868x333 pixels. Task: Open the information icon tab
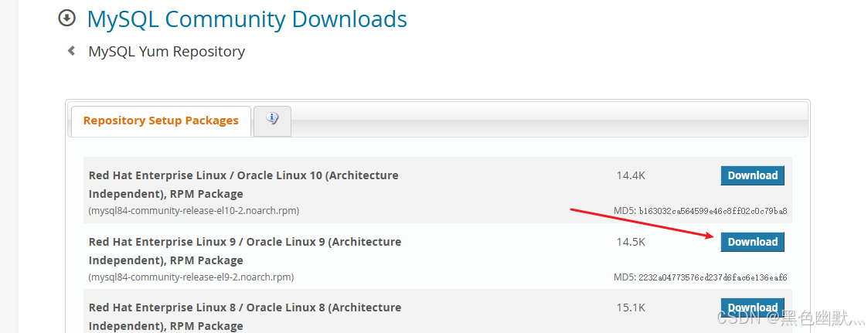(272, 119)
